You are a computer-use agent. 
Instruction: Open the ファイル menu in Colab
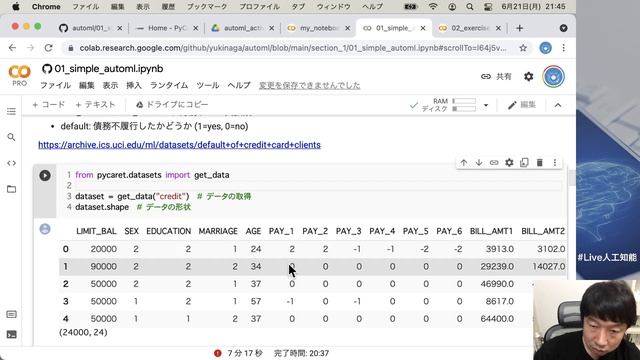(55, 85)
